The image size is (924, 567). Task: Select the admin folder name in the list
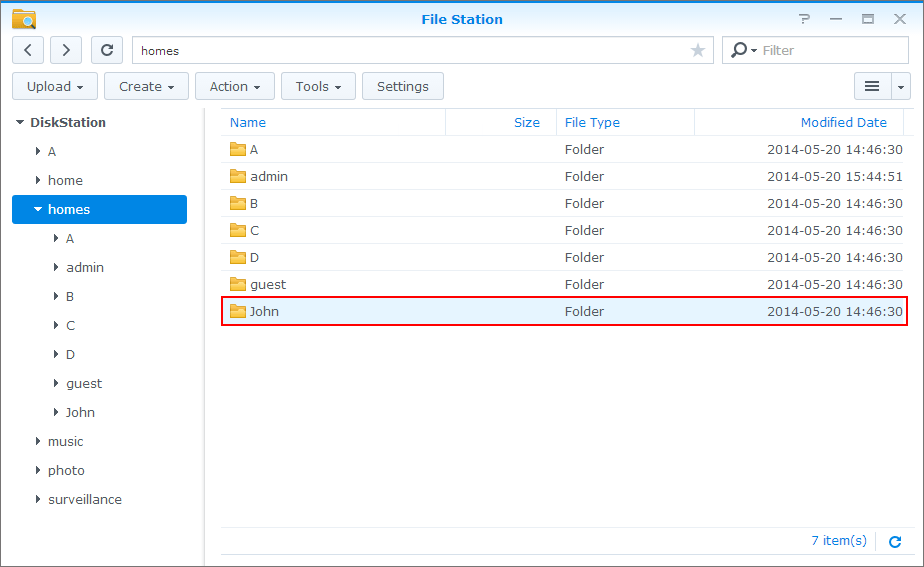[x=269, y=176]
